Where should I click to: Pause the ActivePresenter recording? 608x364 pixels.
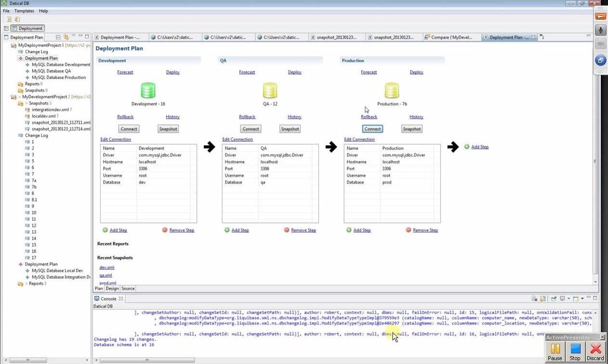tap(555, 351)
